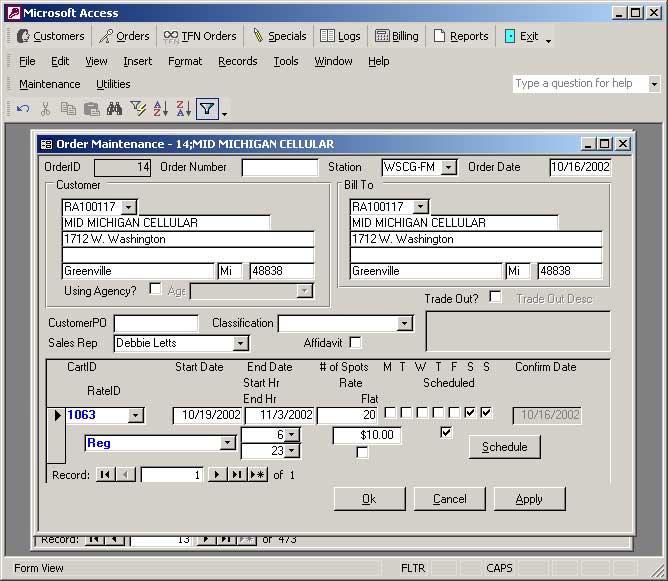Check the Monday day checkbox
Screen dimensions: 668x581
click(x=390, y=413)
